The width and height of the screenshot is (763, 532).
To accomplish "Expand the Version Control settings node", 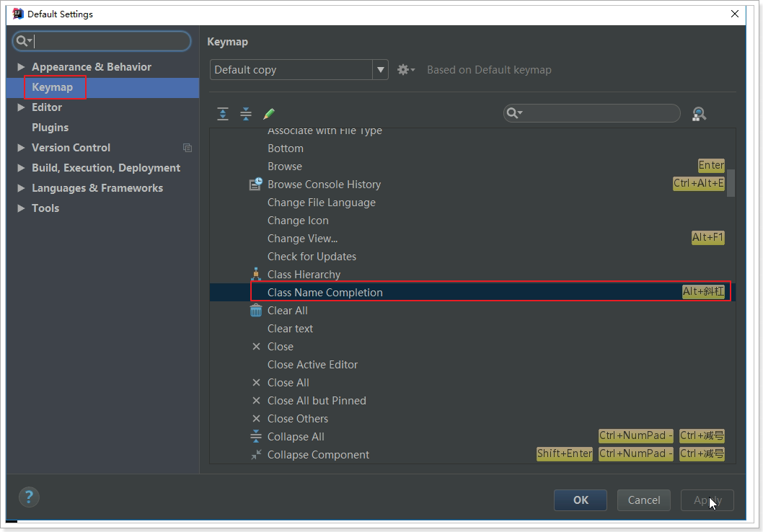I will click(x=22, y=148).
